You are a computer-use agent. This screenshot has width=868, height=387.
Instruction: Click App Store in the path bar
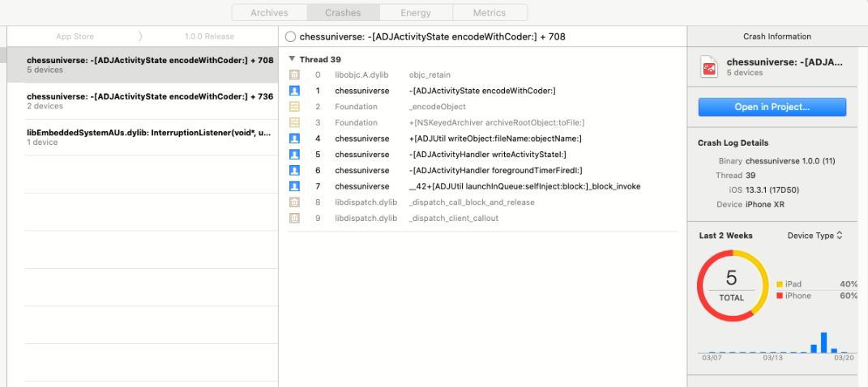[75, 36]
